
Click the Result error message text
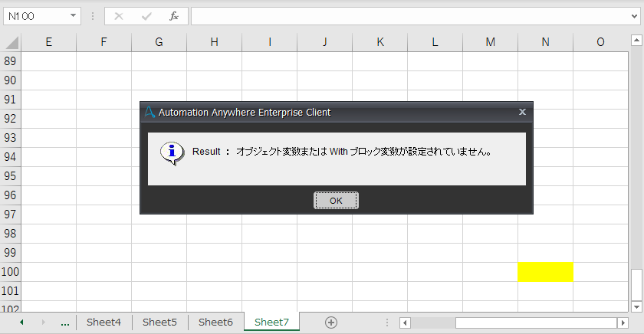342,152
